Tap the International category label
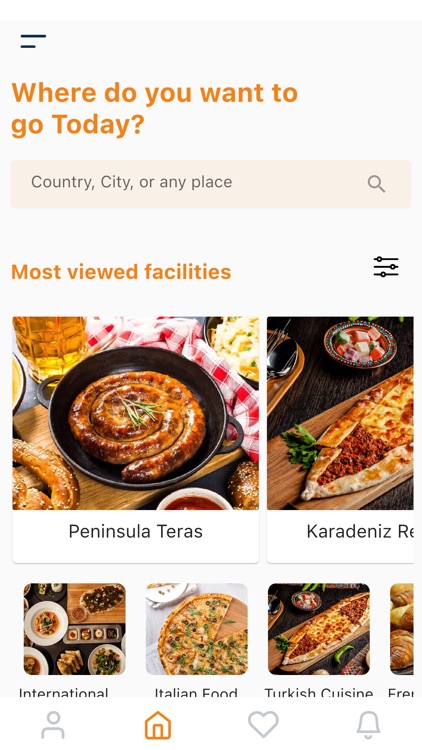The image size is (422, 750). (x=64, y=693)
